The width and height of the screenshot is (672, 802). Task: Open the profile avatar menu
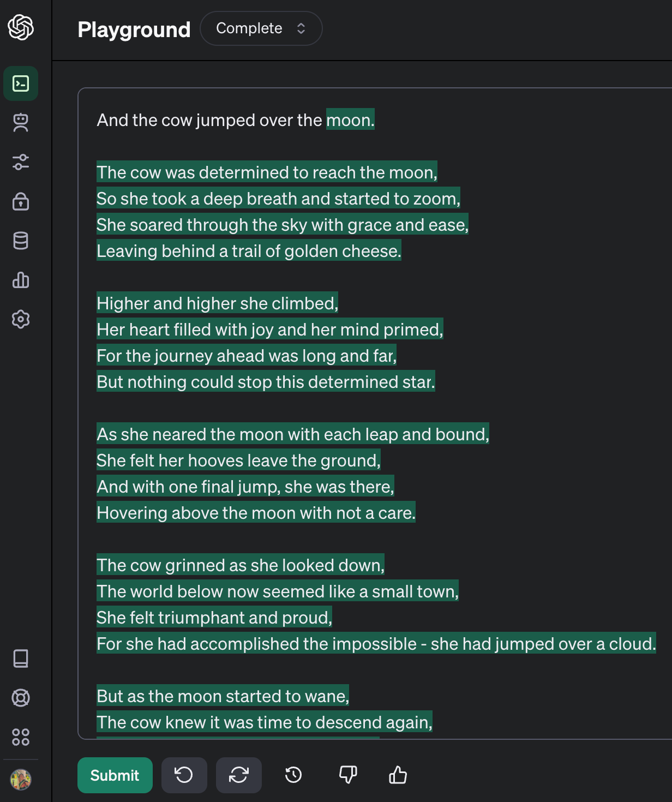click(21, 779)
